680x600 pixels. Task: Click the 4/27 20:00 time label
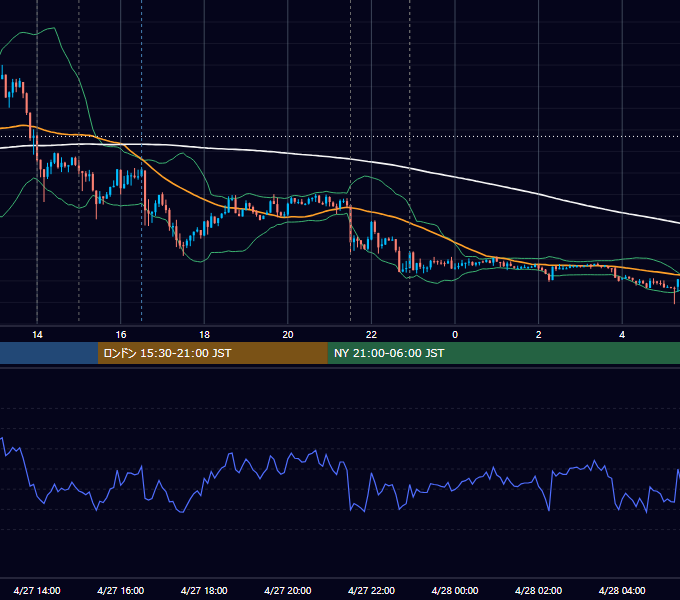click(288, 590)
